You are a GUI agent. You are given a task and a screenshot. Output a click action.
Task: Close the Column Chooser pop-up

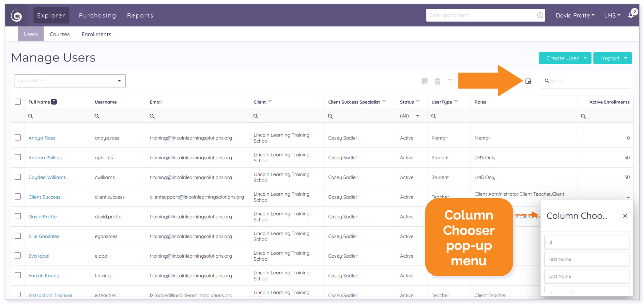tap(625, 216)
